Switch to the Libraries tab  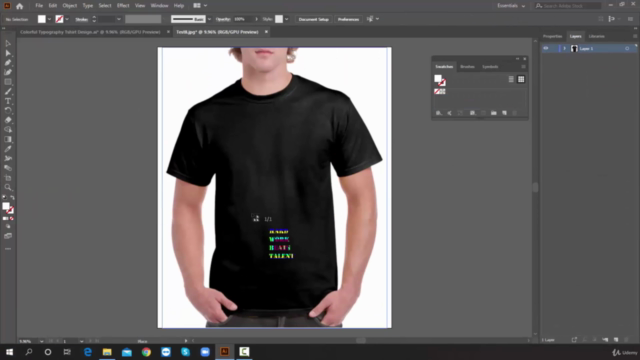pos(596,36)
